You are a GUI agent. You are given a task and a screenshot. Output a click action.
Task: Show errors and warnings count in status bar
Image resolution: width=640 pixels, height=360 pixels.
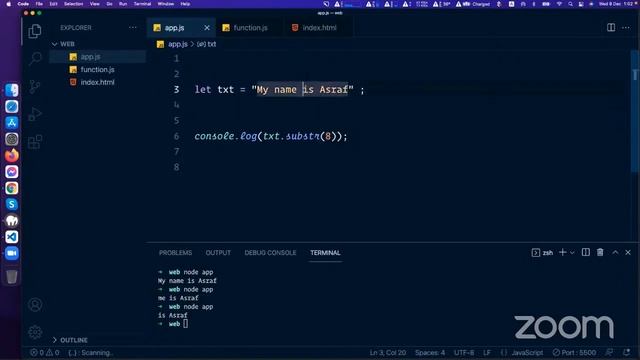pyautogui.click(x=44, y=352)
